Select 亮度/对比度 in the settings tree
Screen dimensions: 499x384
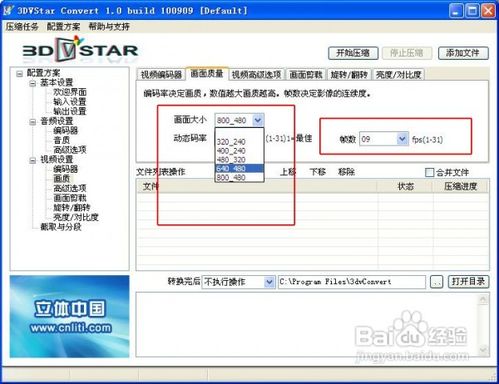[76, 217]
